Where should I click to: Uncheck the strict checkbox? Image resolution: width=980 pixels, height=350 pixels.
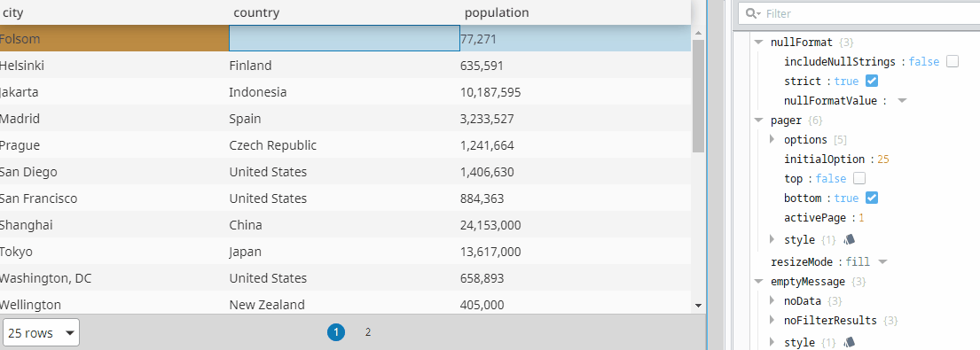coord(872,81)
